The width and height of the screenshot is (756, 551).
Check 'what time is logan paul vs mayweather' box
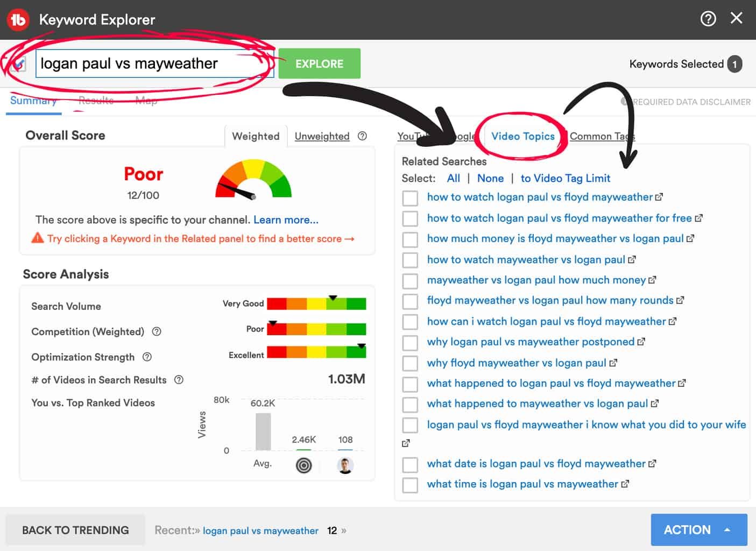410,485
